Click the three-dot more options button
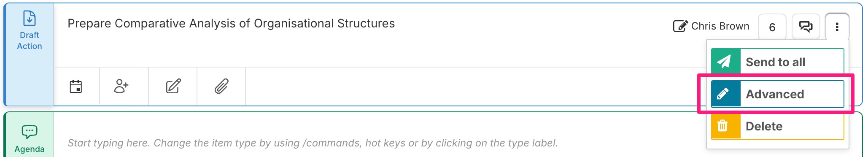868x157 pixels. tap(837, 27)
